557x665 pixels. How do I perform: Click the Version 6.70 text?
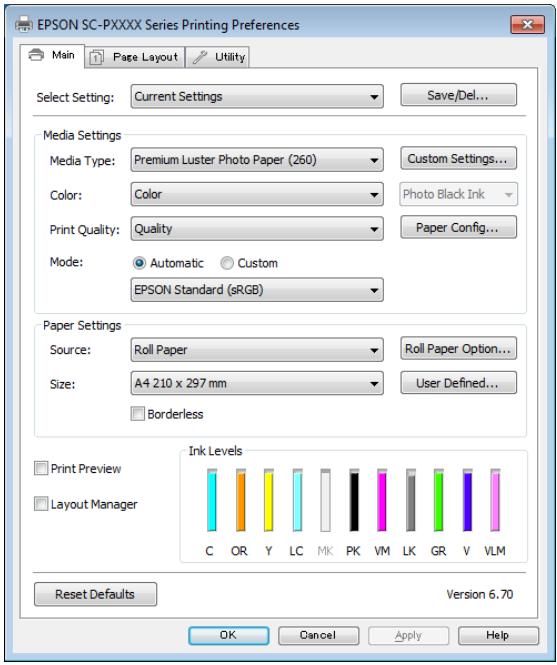479,594
